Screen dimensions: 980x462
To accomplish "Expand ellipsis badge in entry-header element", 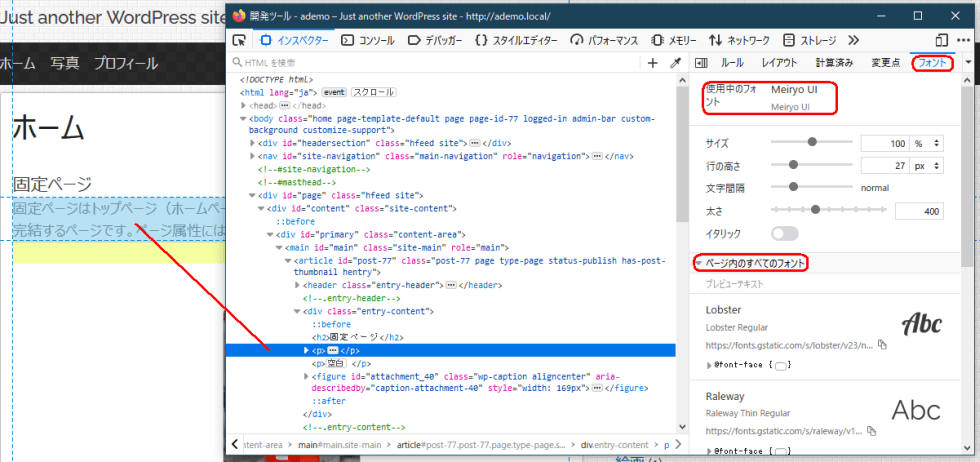I will click(x=449, y=285).
